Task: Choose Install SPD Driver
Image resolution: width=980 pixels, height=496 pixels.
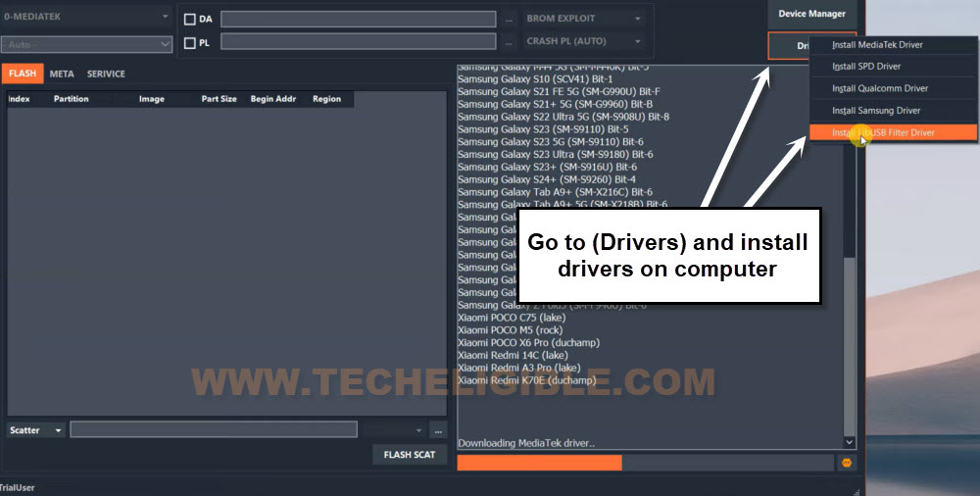Action: coord(893,67)
